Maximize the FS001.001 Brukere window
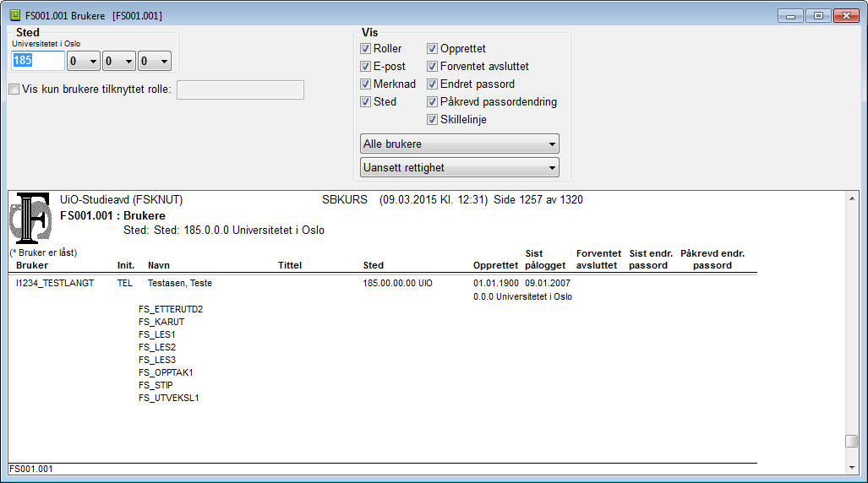 [x=818, y=16]
